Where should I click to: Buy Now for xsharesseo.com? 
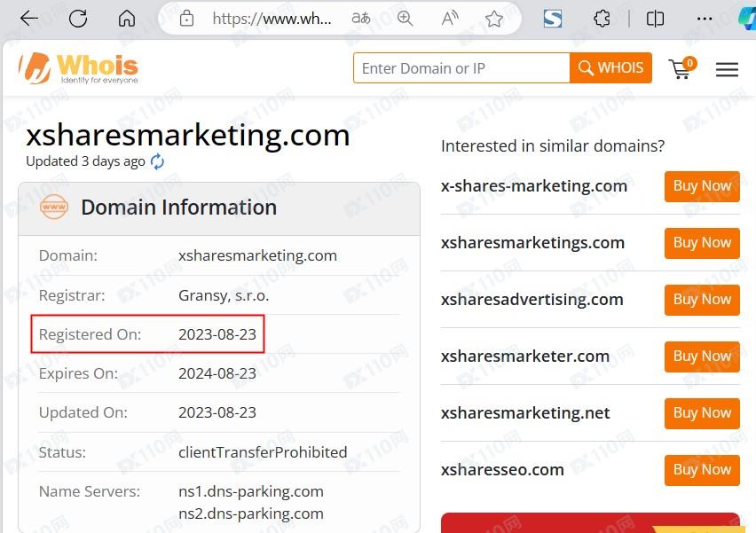702,470
